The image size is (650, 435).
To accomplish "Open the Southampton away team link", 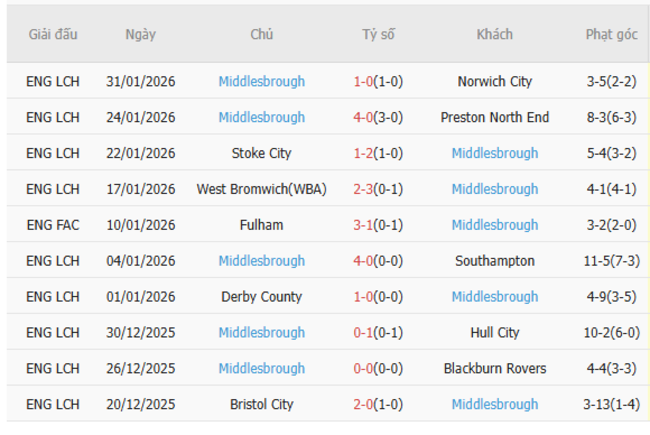I will [x=494, y=261].
